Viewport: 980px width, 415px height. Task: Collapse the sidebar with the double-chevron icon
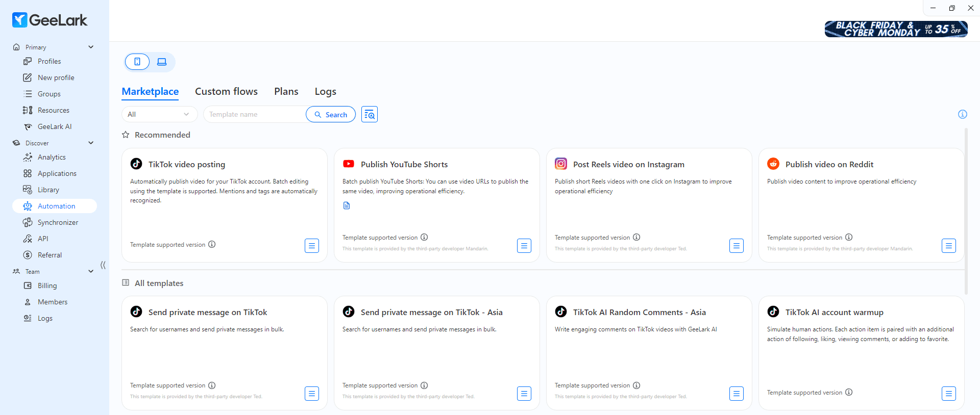[103, 265]
